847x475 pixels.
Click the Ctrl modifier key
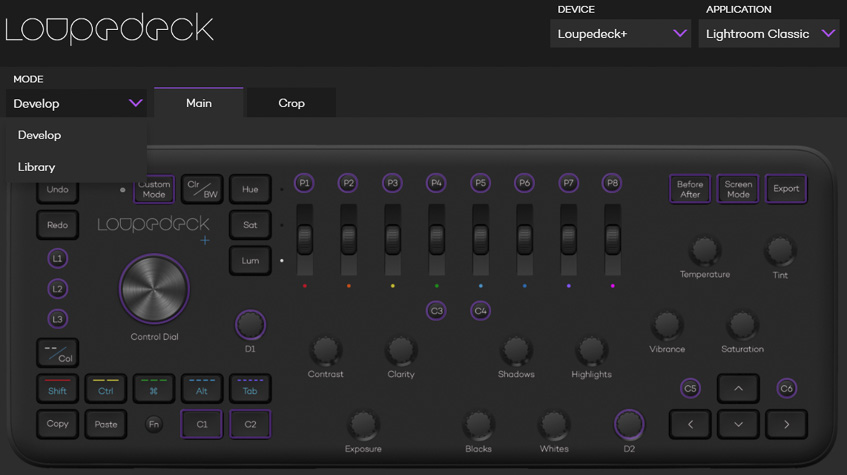click(105, 389)
